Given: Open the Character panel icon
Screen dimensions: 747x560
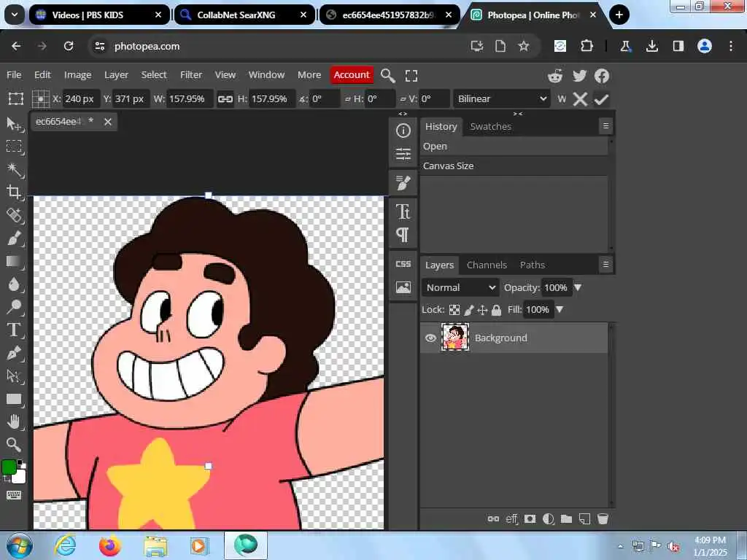Looking at the screenshot, I should 403,211.
